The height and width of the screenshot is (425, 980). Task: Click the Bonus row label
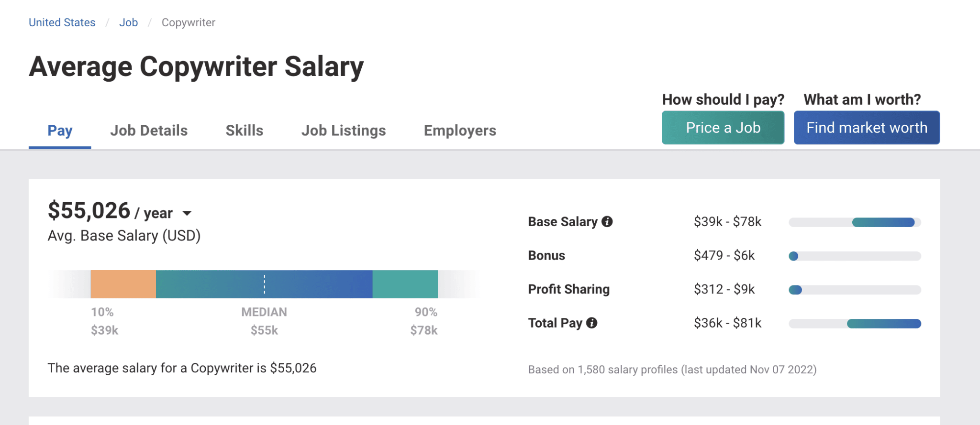(x=546, y=255)
